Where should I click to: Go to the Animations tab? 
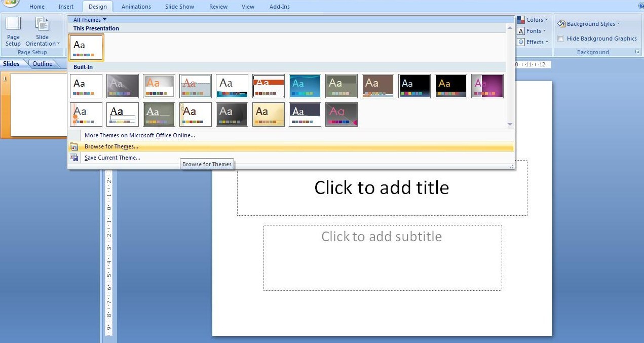[x=136, y=7]
